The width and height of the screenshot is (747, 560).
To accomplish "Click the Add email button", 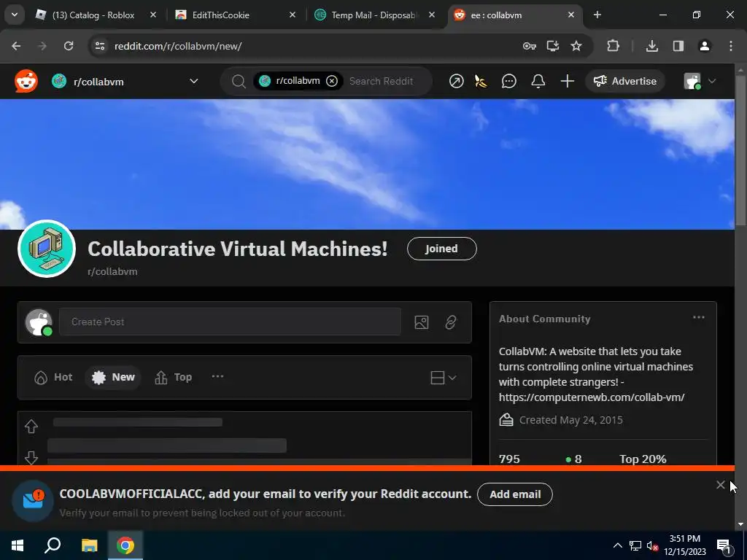I will coord(515,494).
